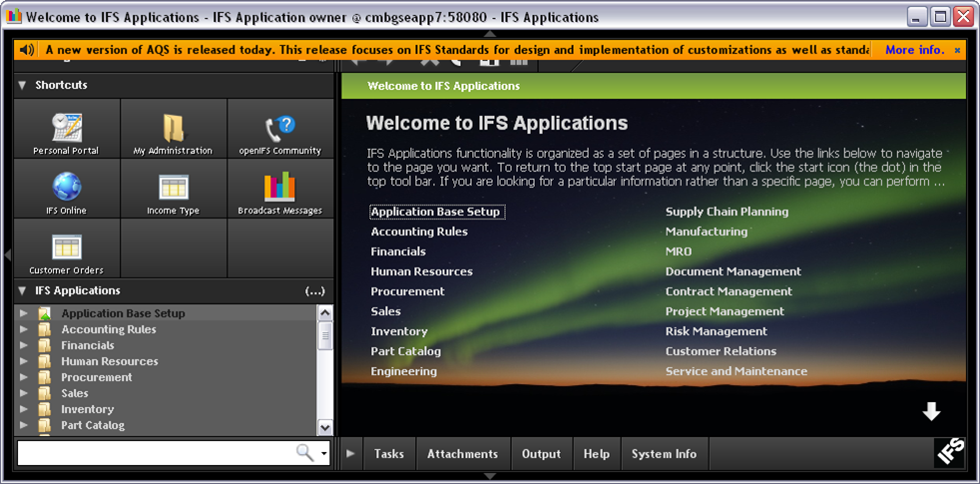Expand the Procurement tree node

tap(24, 377)
